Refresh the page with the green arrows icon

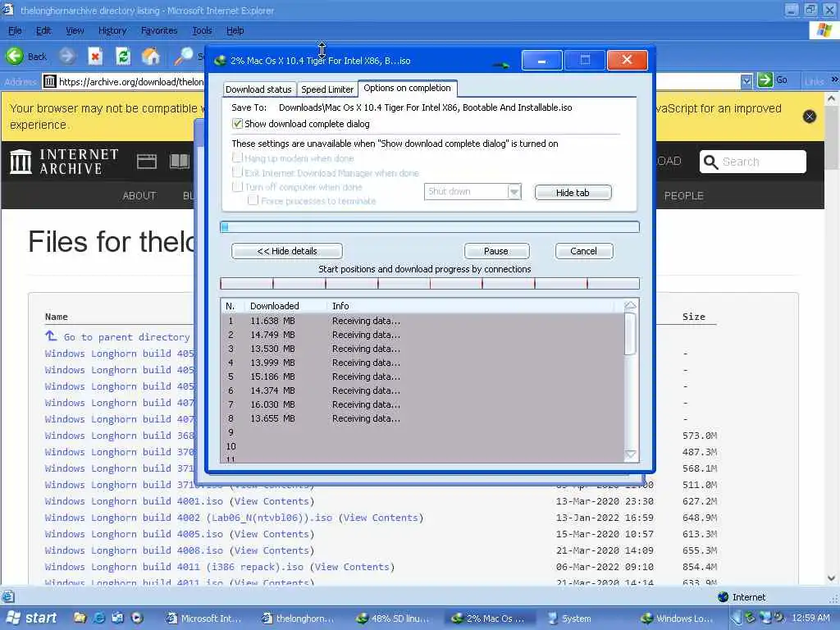123,56
